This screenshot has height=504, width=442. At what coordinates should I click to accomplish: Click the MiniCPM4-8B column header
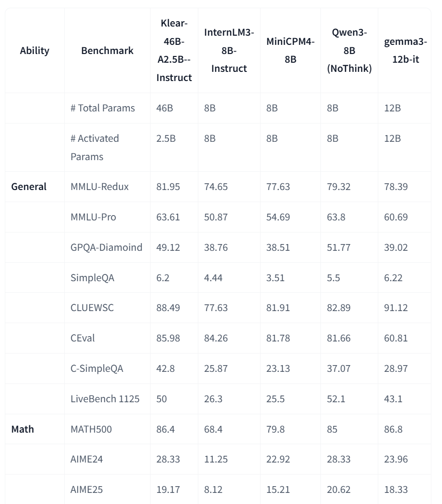tap(290, 51)
